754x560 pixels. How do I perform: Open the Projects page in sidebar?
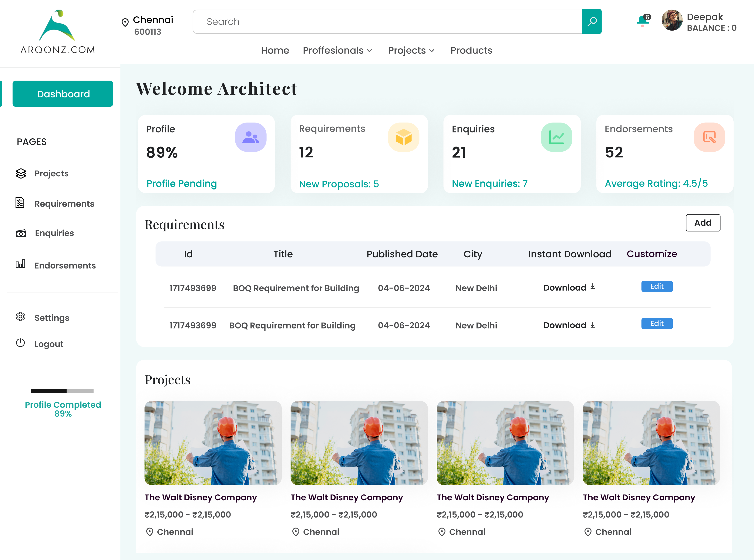tap(52, 173)
